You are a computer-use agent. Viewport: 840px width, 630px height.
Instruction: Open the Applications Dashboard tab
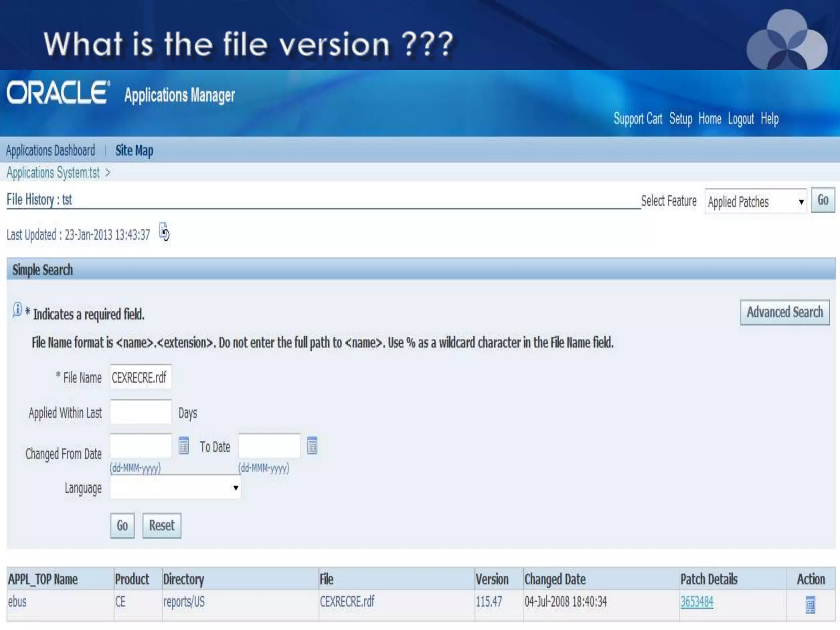(50, 151)
